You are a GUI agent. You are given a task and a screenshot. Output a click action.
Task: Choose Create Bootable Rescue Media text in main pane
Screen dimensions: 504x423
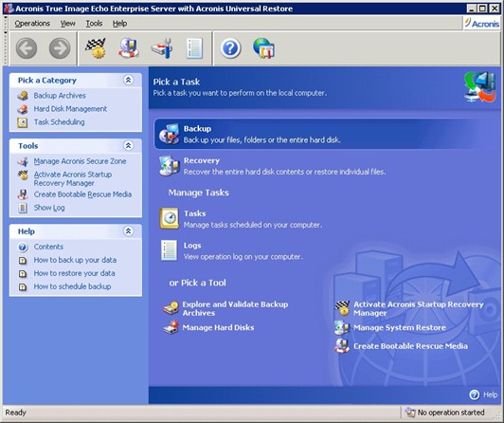410,346
